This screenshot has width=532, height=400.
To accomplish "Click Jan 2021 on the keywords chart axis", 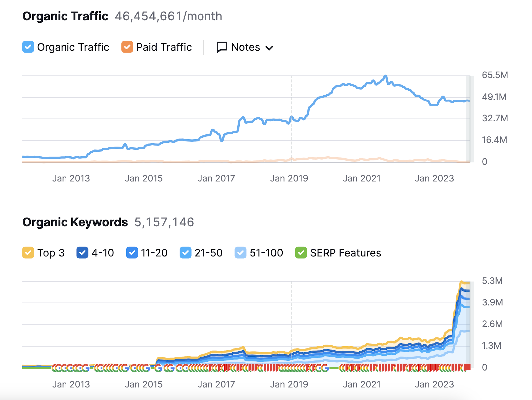I will (362, 384).
